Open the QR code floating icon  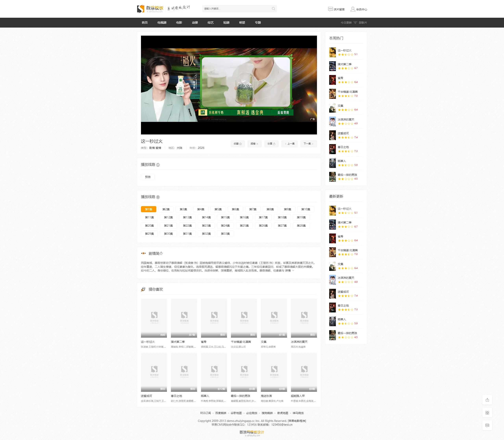pyautogui.click(x=487, y=413)
